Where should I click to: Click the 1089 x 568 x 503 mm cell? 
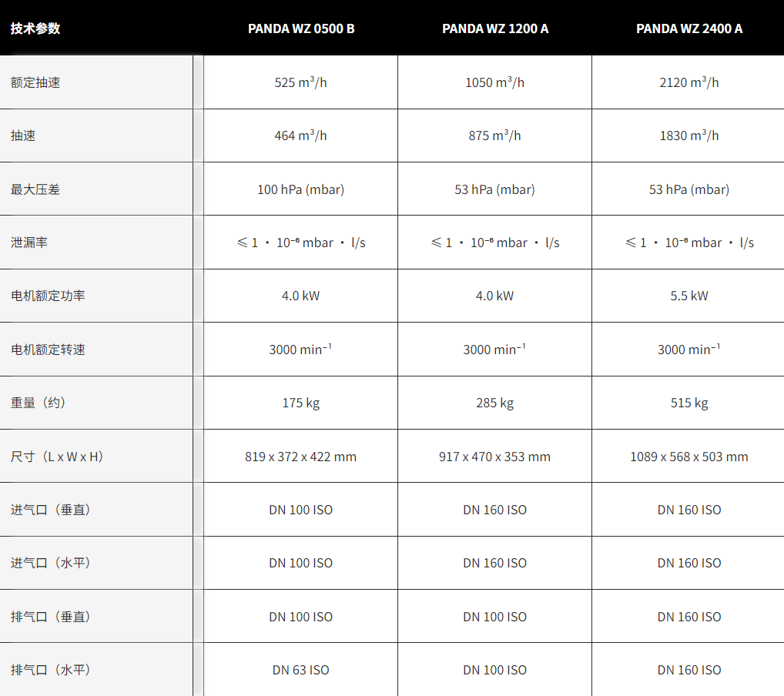[689, 457]
